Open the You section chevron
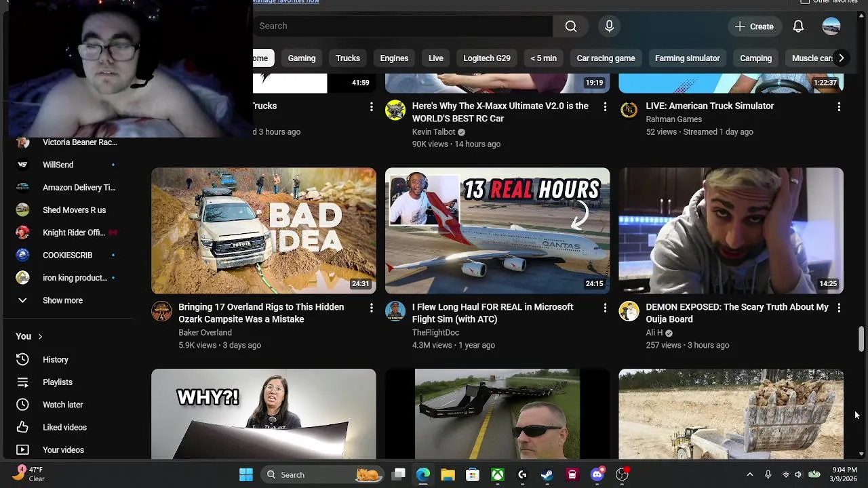The width and height of the screenshot is (868, 488). pyautogui.click(x=40, y=337)
